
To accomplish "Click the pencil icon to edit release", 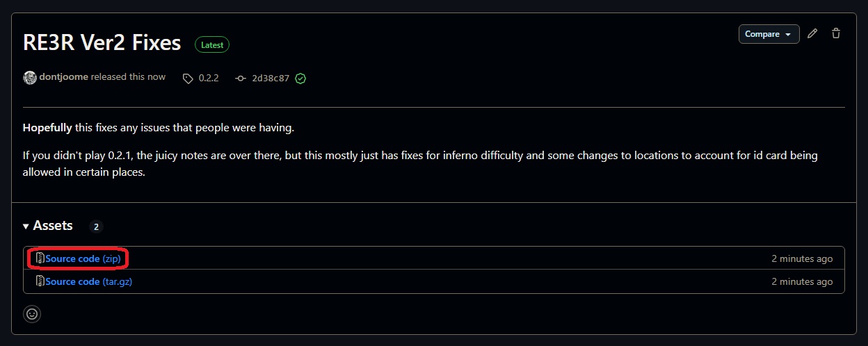I will tap(813, 33).
